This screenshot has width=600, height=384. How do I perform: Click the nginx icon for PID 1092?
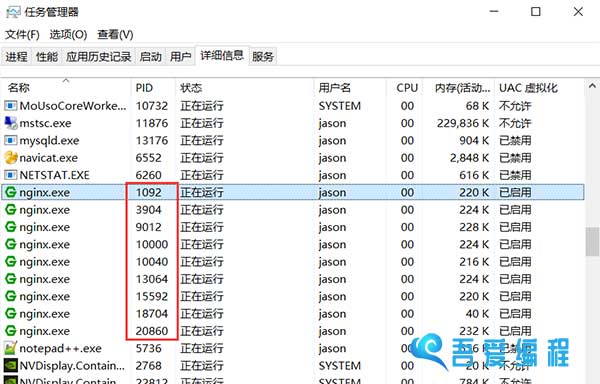pos(11,192)
